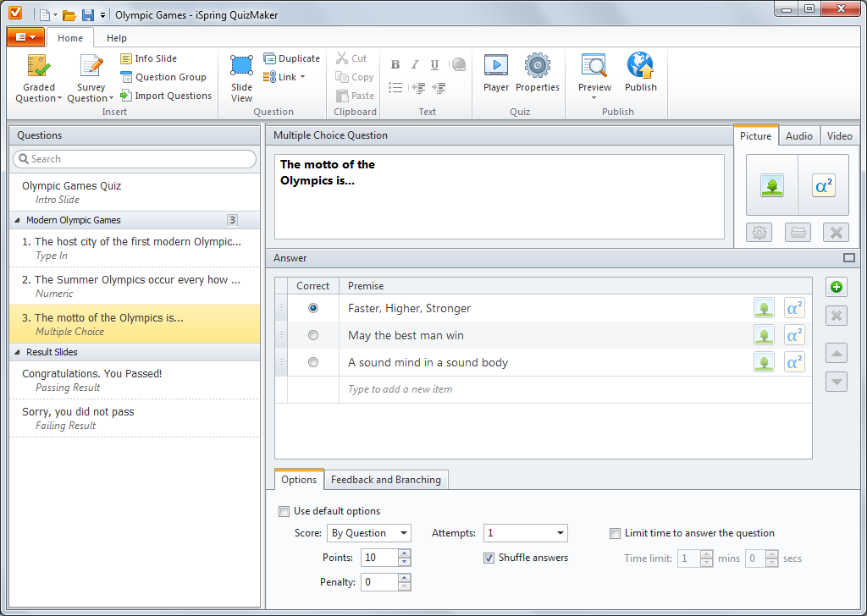867x616 pixels.
Task: Toggle underline text formatting
Action: coord(435,64)
